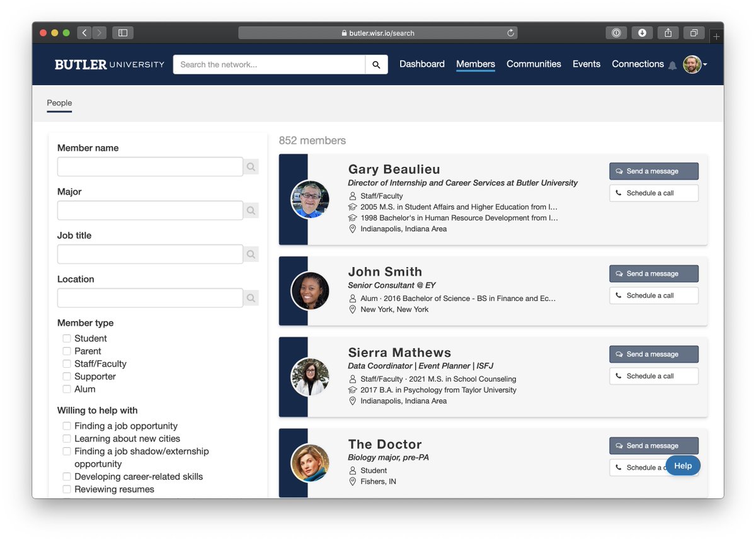Click inside the Job title input field
This screenshot has height=541, width=756.
point(150,254)
